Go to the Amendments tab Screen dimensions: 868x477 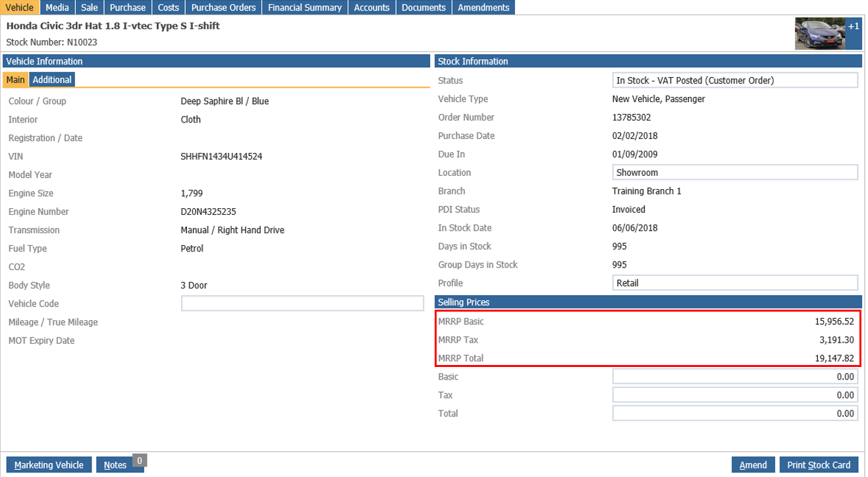(x=483, y=7)
